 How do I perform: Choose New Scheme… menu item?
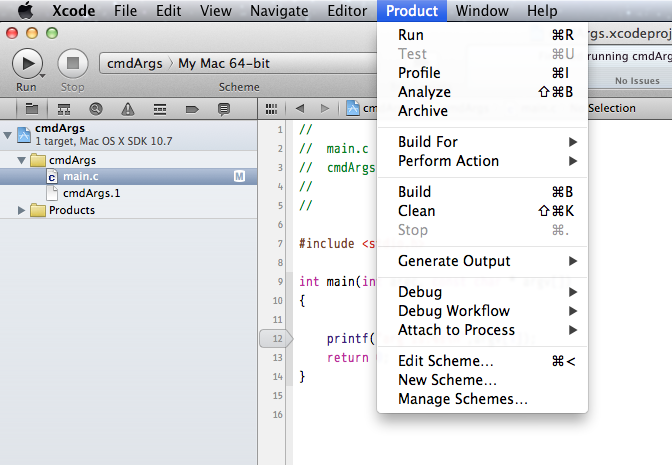(x=482, y=380)
